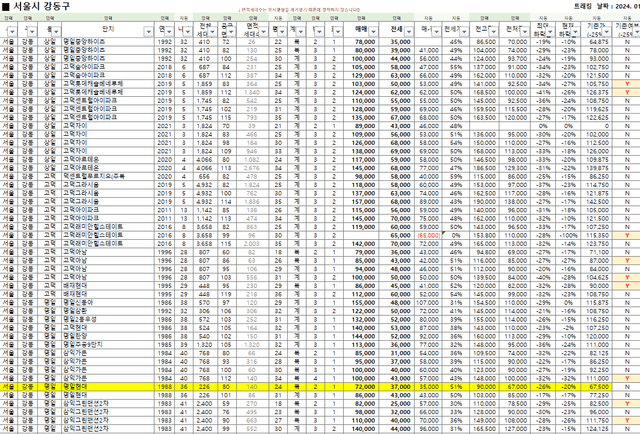Click the 157,000 매매 price cell
The height and width of the screenshot is (434, 640).
[x=361, y=202]
